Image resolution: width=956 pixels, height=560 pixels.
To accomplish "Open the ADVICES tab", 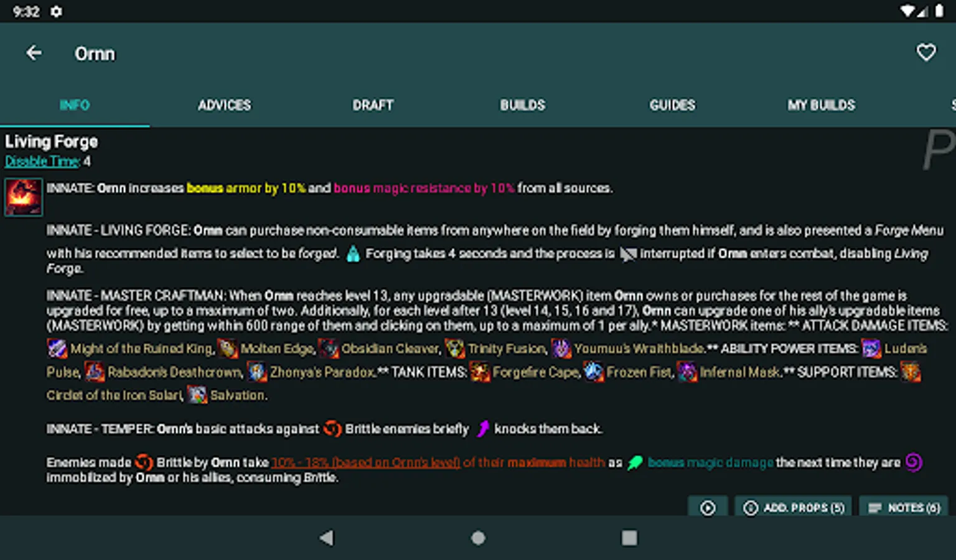I will [224, 105].
